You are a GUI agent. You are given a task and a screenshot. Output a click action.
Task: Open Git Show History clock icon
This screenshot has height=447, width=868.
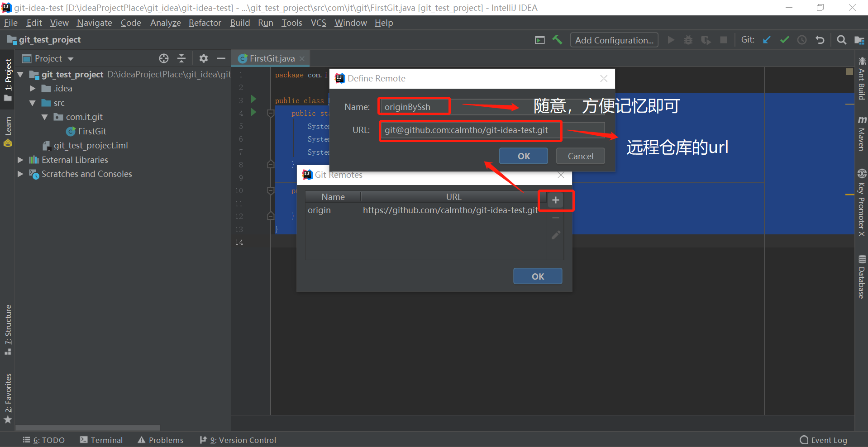802,40
